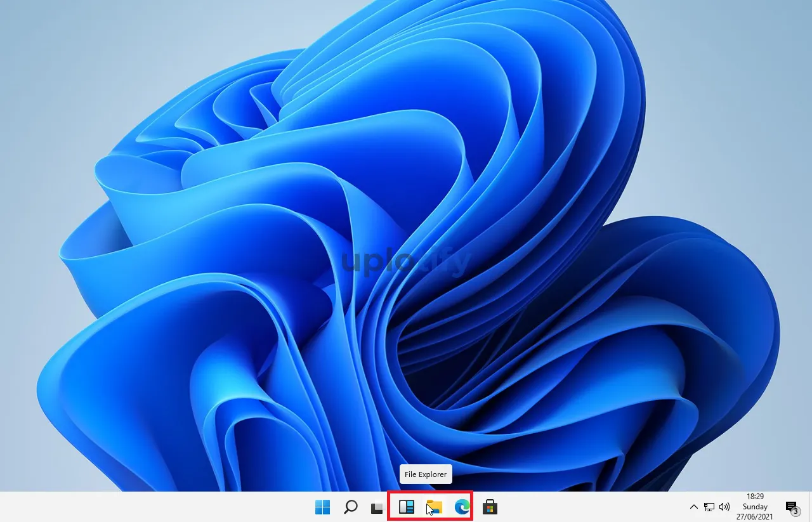
Task: Open clock showing 18:29 Sunday
Action: tap(755, 507)
